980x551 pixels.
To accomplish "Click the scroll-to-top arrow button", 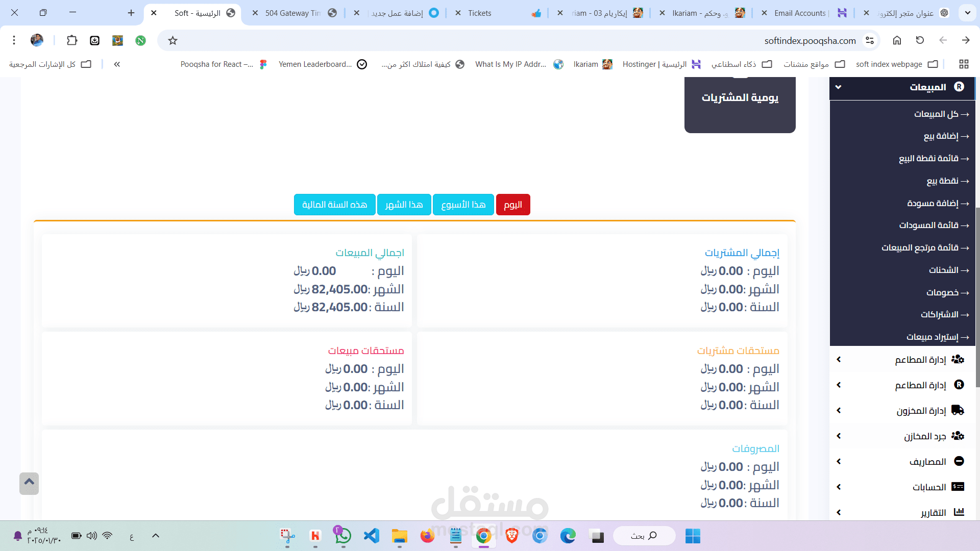I will pos(29,483).
